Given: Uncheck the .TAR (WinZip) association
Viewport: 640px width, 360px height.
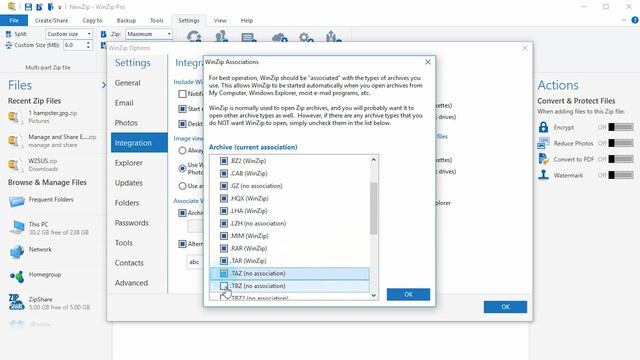Looking at the screenshot, I should (224, 260).
